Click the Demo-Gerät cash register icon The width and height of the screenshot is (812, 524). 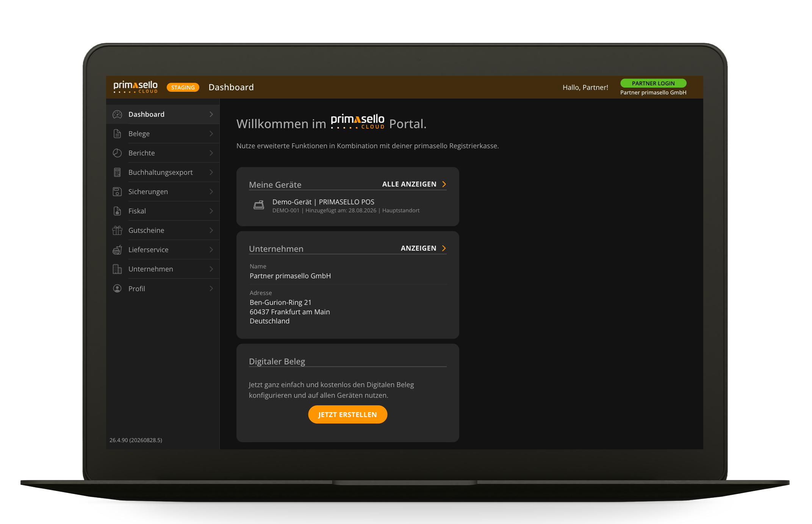(259, 206)
